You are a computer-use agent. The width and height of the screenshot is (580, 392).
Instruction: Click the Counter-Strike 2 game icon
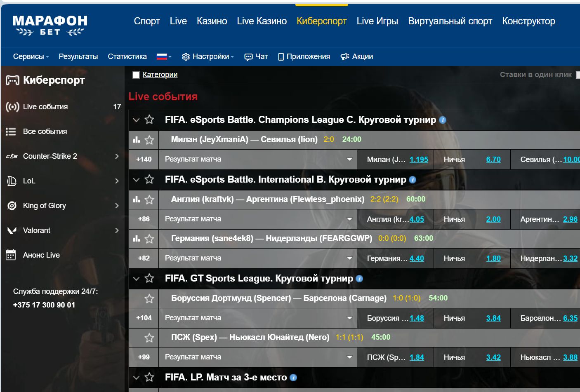[12, 156]
